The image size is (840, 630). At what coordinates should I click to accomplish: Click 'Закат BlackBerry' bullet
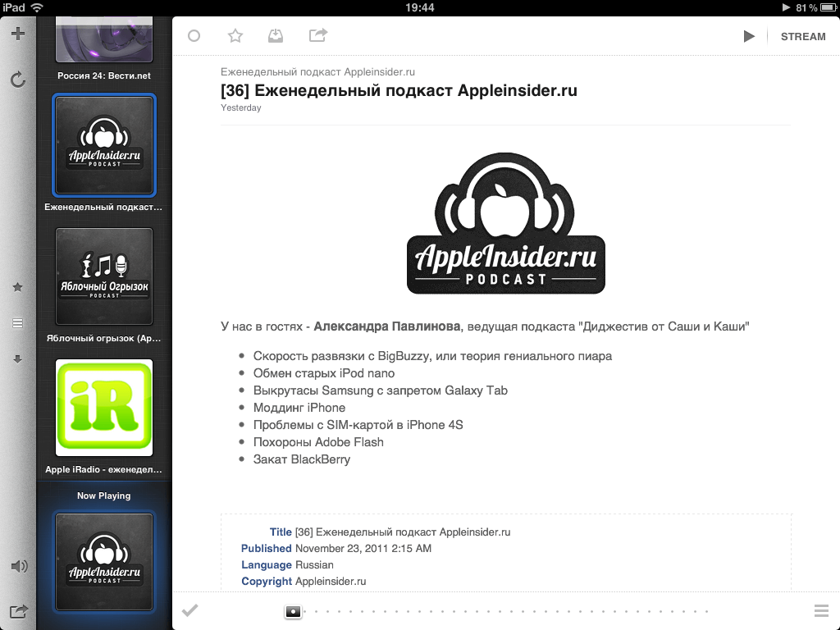(x=302, y=459)
